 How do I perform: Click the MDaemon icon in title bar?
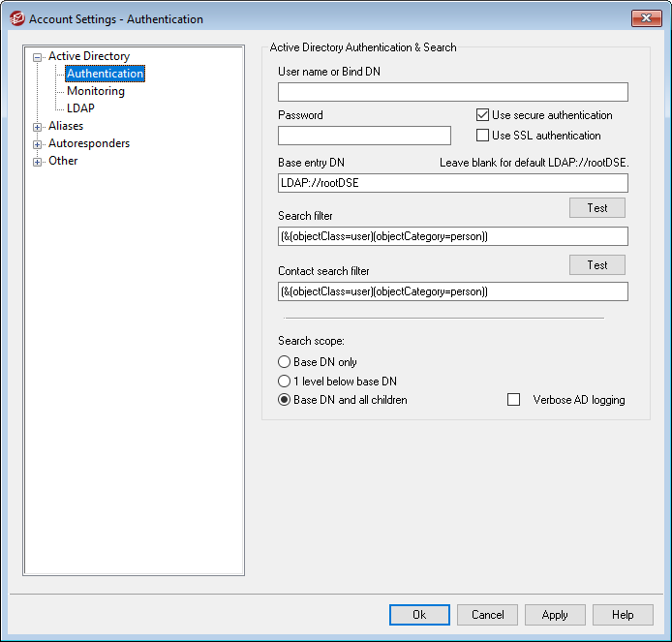click(16, 18)
